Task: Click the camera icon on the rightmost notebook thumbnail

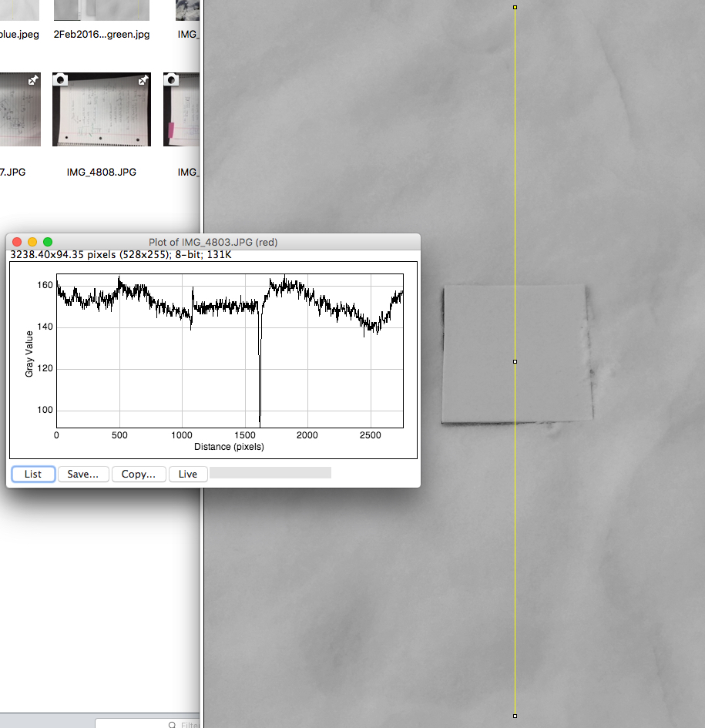Action: pyautogui.click(x=171, y=79)
